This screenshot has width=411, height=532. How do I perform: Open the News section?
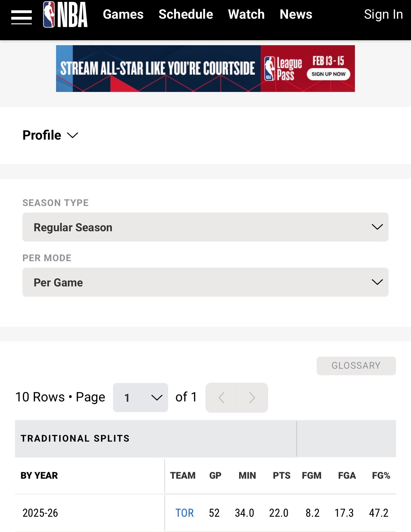tap(296, 14)
